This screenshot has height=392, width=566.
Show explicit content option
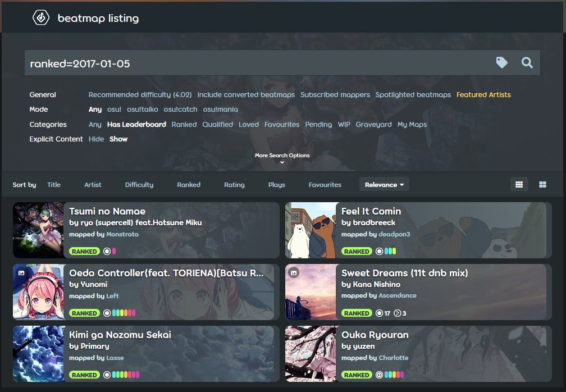point(118,139)
